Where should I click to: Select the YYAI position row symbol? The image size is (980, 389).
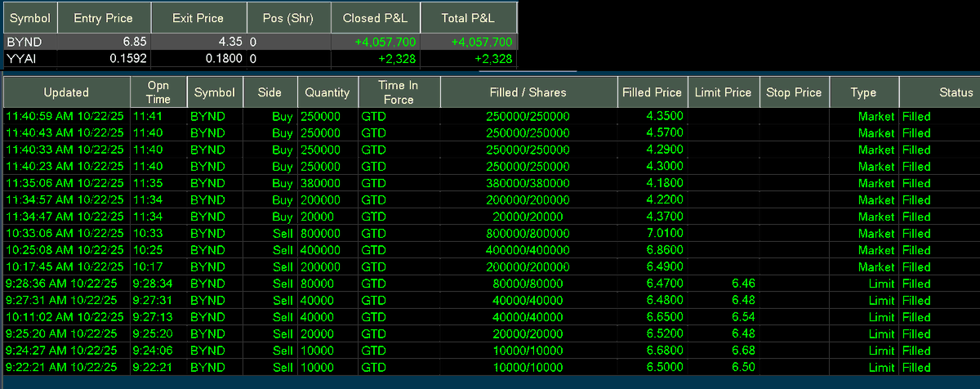point(20,58)
